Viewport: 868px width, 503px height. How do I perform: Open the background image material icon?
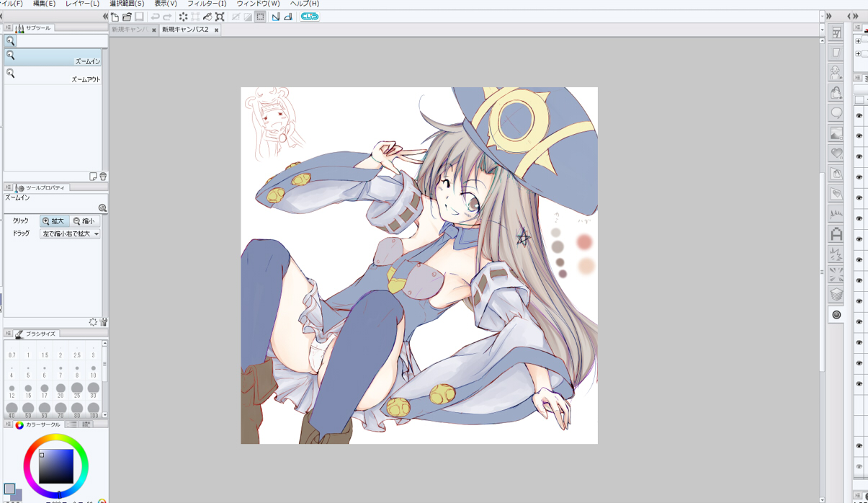(x=836, y=133)
